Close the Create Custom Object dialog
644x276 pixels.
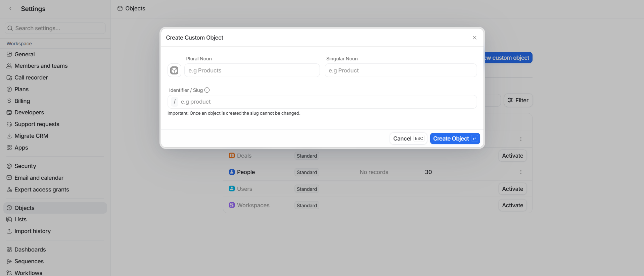coord(474,38)
